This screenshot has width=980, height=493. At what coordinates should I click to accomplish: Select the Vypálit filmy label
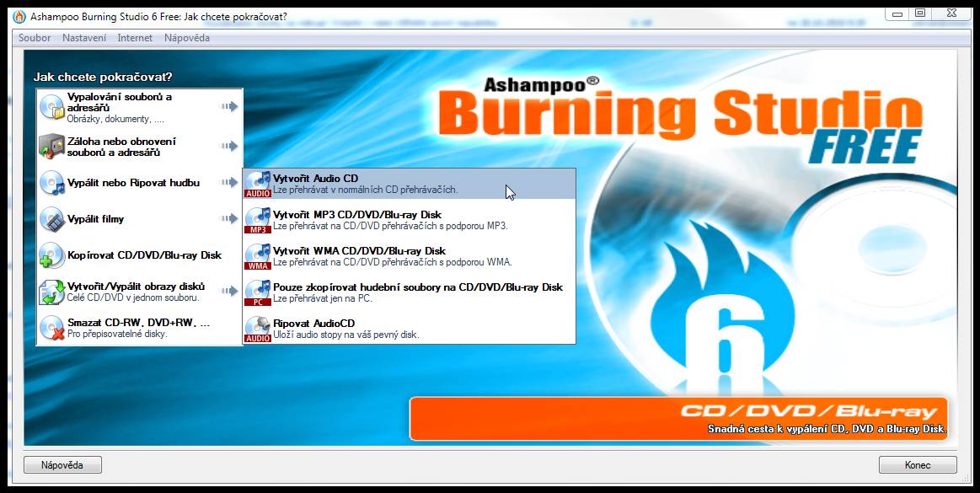95,219
